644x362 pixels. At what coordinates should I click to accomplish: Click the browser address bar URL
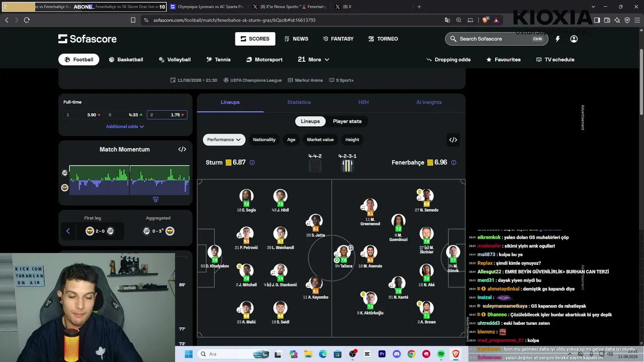tap(234, 20)
